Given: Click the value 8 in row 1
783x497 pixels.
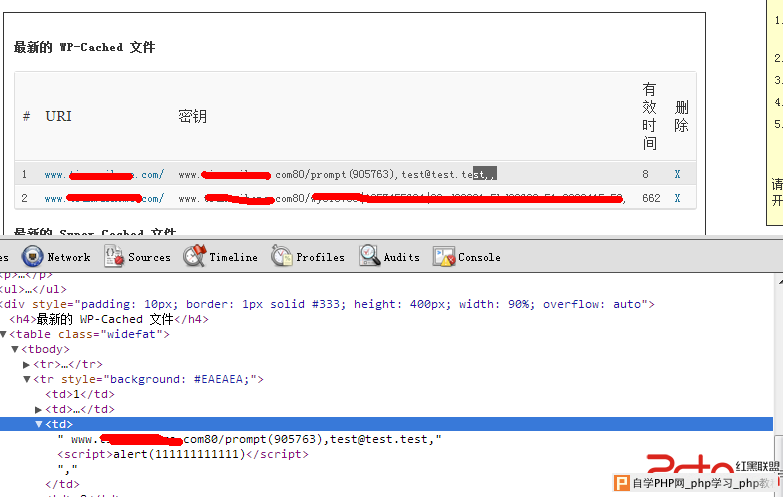Looking at the screenshot, I should point(645,174).
